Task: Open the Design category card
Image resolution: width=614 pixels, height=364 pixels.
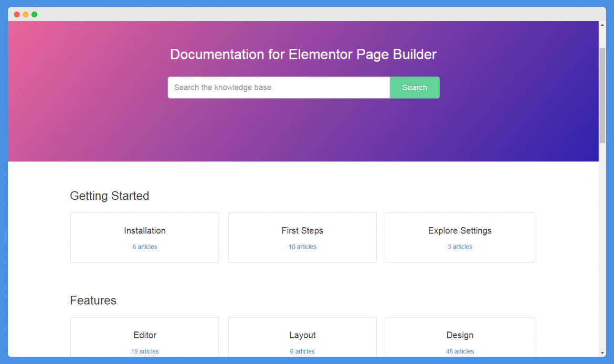Action: point(460,337)
